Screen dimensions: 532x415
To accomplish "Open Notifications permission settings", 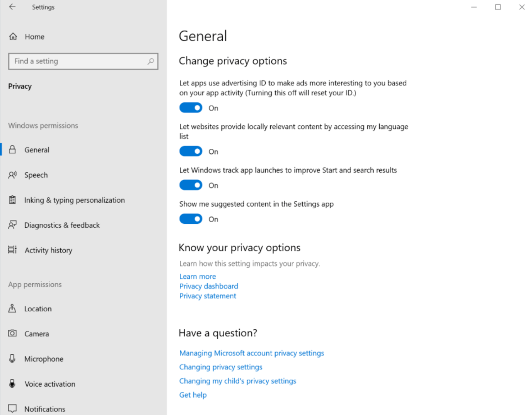I will click(12, 408).
